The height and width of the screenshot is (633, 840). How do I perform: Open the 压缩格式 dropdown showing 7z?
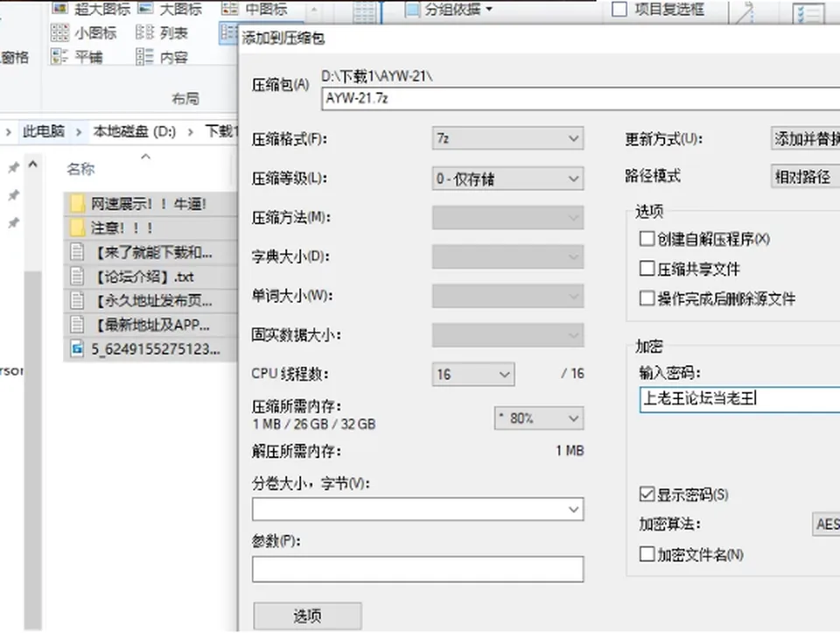(507, 139)
